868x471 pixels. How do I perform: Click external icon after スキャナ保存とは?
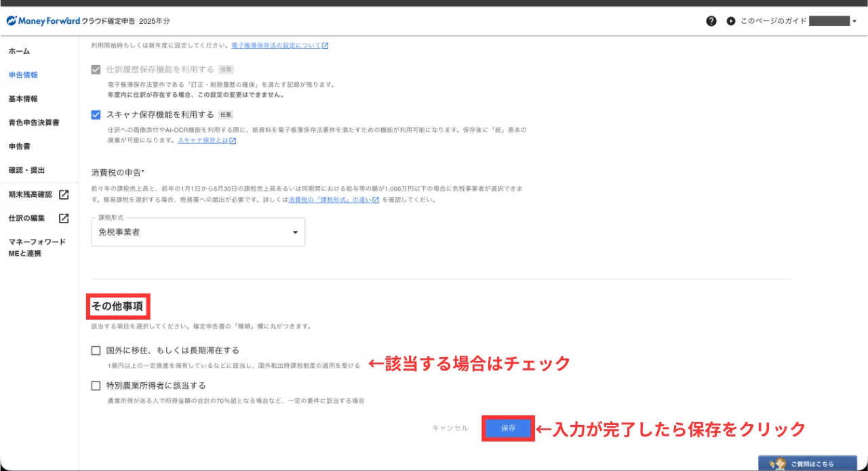pos(233,141)
